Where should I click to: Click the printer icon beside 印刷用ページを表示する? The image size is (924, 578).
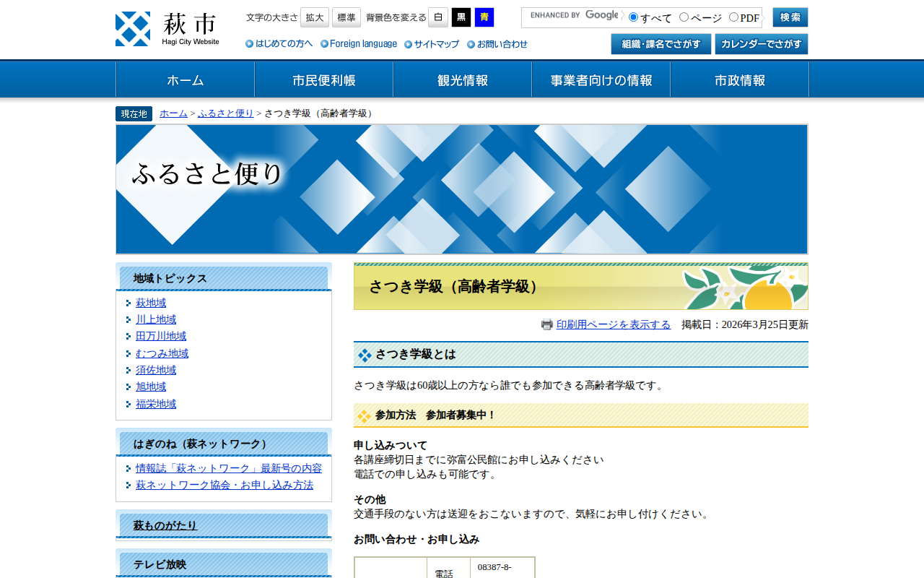click(547, 324)
